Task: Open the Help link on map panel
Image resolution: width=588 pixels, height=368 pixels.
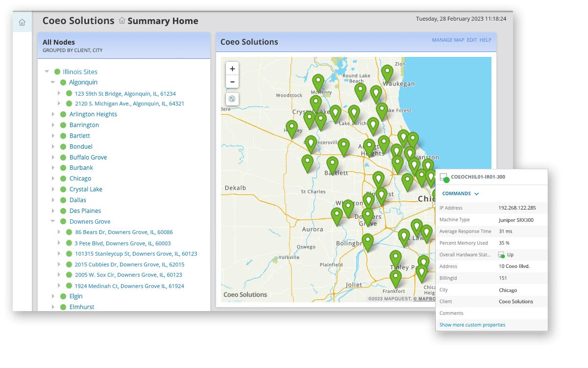Action: tap(486, 40)
